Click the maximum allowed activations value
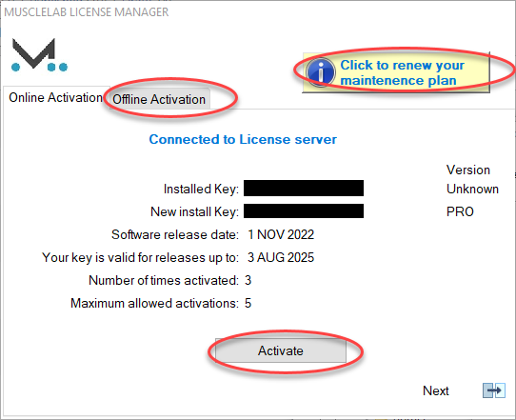Screen dimensions: 516x420 pyautogui.click(x=248, y=303)
